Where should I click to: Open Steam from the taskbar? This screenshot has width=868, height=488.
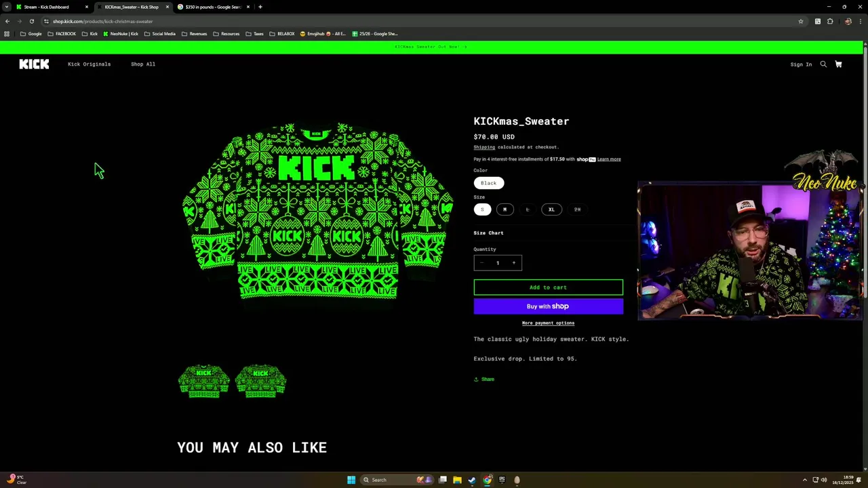472,480
